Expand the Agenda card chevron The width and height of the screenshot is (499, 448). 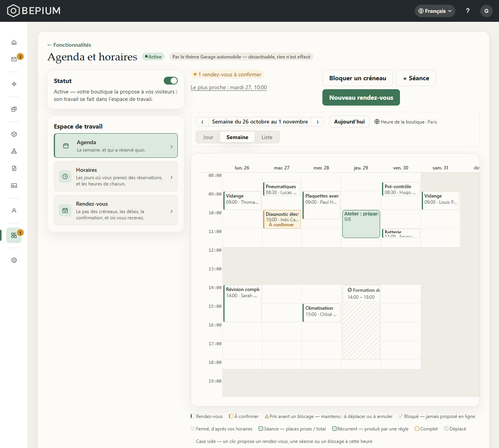pyautogui.click(x=172, y=146)
